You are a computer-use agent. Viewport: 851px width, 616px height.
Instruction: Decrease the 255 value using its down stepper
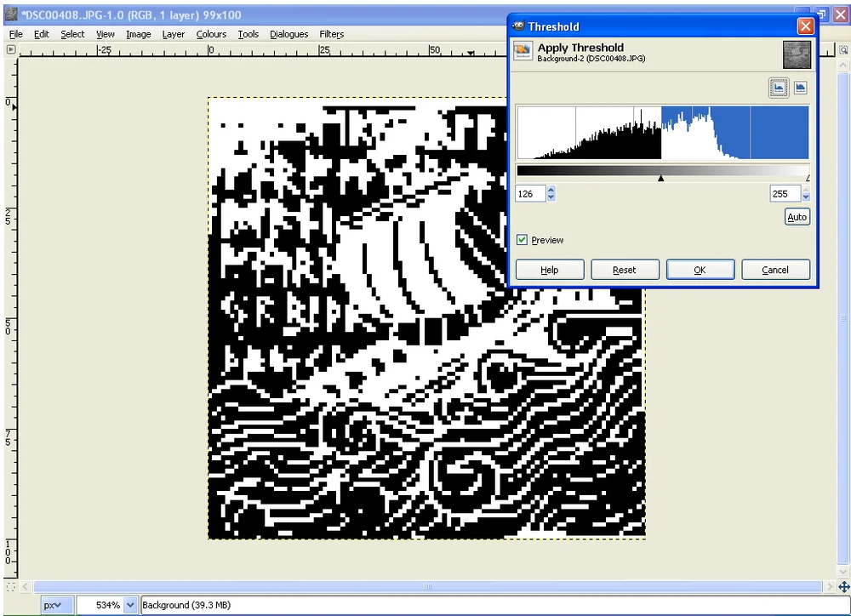click(804, 197)
